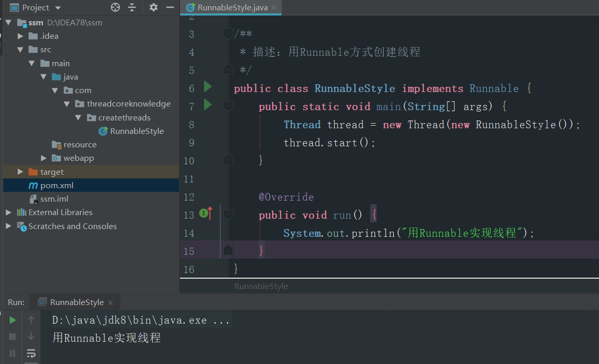Image resolution: width=599 pixels, height=364 pixels.
Task: Select the webapp folder row
Action: pyautogui.click(x=91, y=158)
